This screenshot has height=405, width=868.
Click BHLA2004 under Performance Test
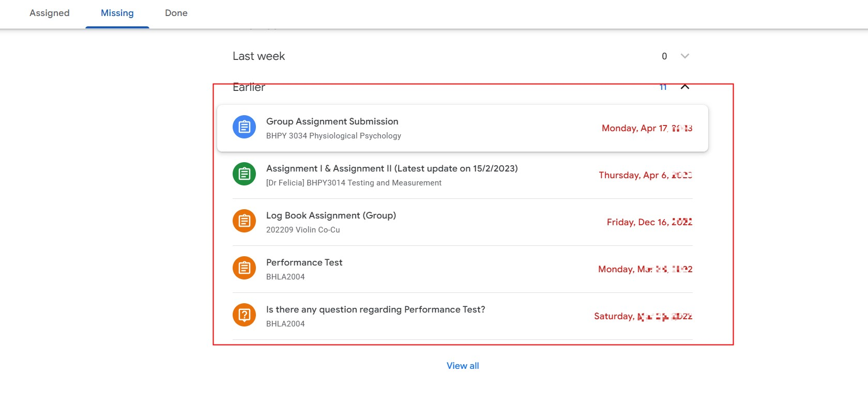tap(285, 277)
